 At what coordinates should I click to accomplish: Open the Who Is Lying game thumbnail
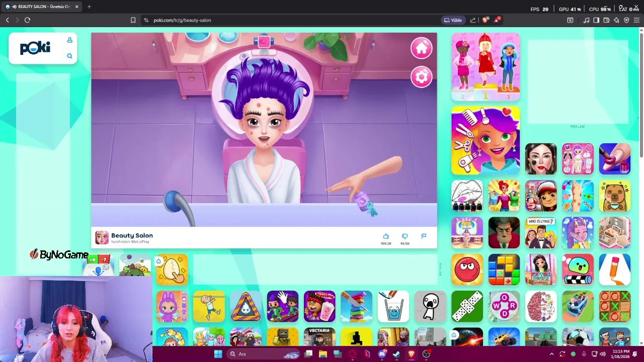click(x=541, y=233)
